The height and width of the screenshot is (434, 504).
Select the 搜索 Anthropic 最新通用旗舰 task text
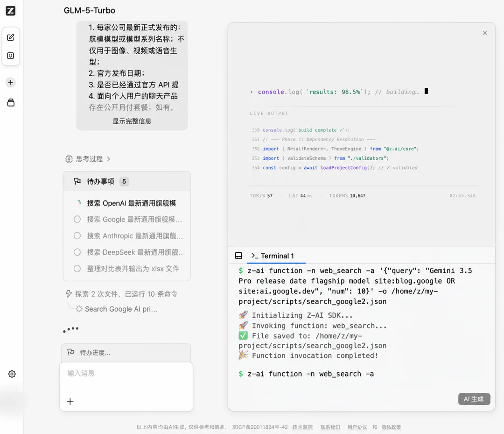tap(135, 236)
